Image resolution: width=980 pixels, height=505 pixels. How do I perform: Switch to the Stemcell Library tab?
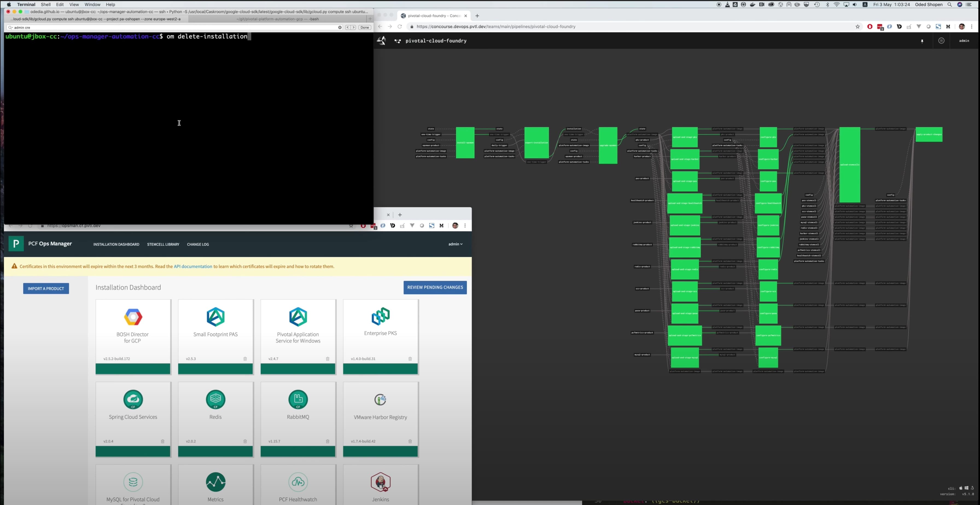[163, 244]
